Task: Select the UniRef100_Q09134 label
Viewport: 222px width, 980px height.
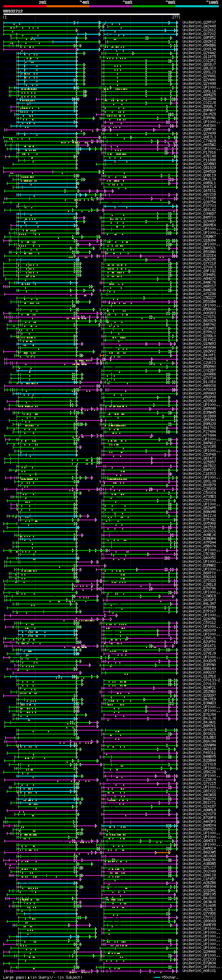Action: pos(199,49)
